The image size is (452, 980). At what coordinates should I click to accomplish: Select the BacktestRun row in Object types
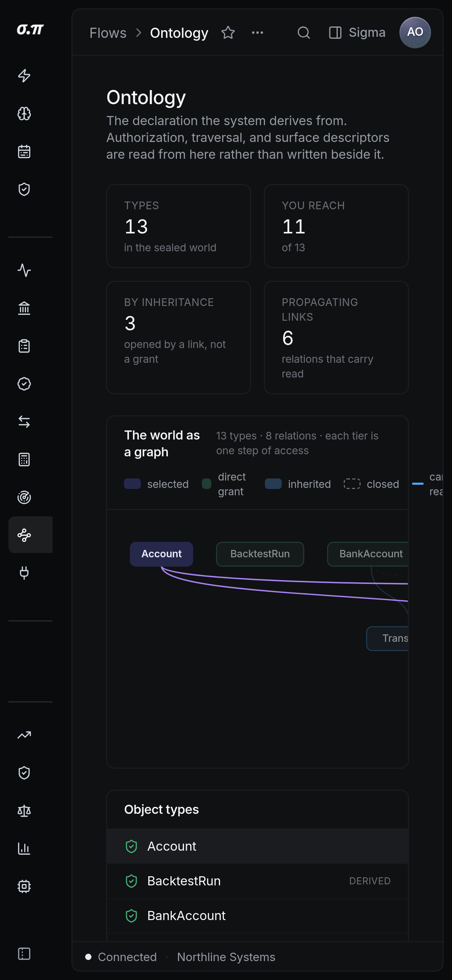point(258,881)
